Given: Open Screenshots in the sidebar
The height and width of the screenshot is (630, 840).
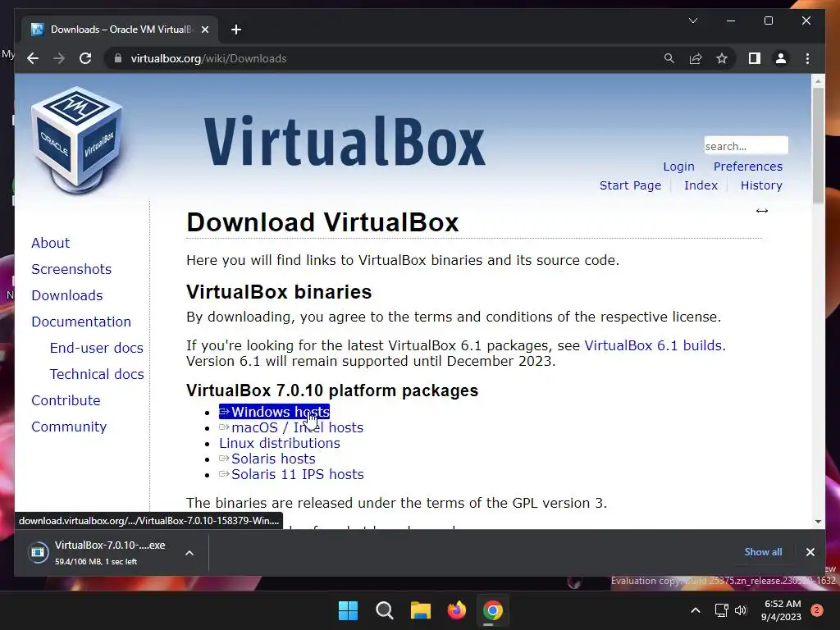Looking at the screenshot, I should (x=71, y=269).
